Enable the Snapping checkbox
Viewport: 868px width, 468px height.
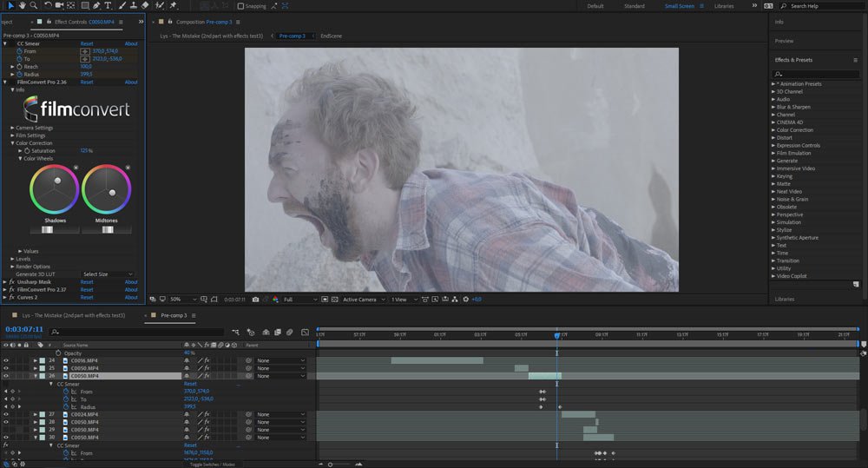pos(241,6)
